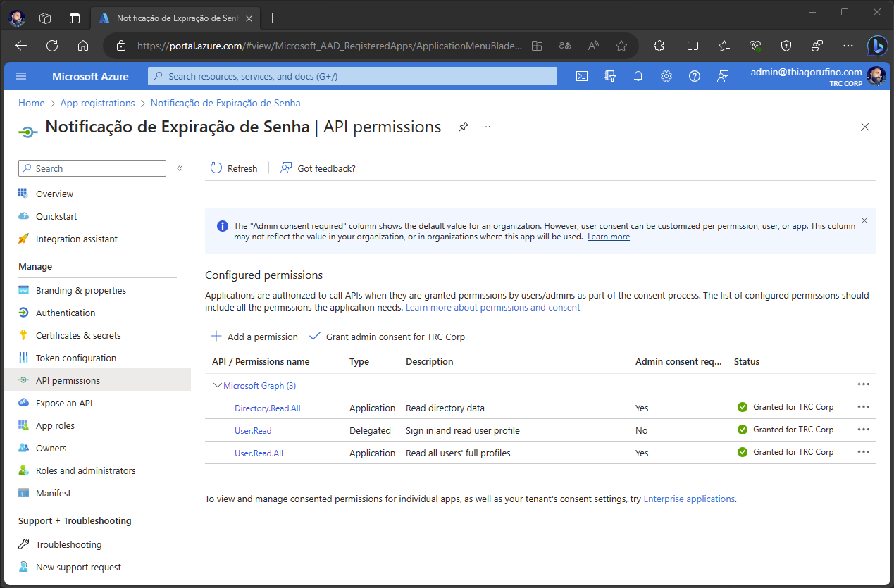The width and height of the screenshot is (894, 588).
Task: Open browser Extensions puzzle icon
Action: coord(659,46)
